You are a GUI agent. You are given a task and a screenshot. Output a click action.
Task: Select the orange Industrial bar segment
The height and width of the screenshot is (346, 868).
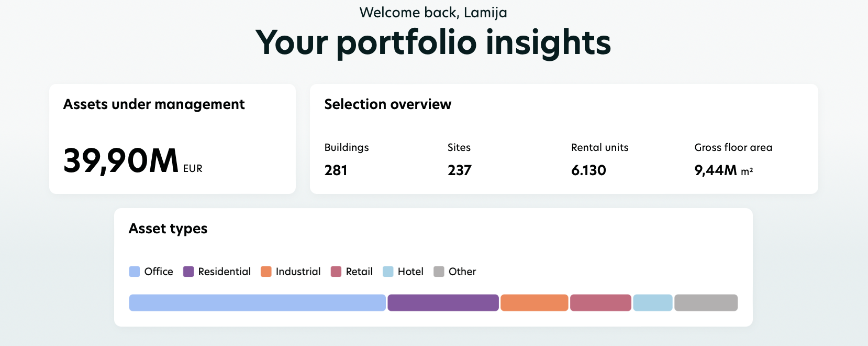[x=534, y=302]
